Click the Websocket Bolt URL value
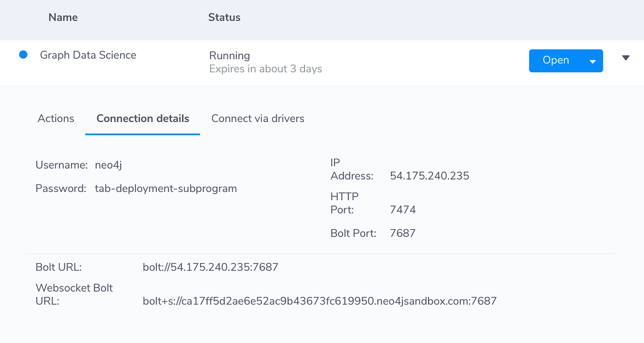This screenshot has width=644, height=343. [x=320, y=301]
